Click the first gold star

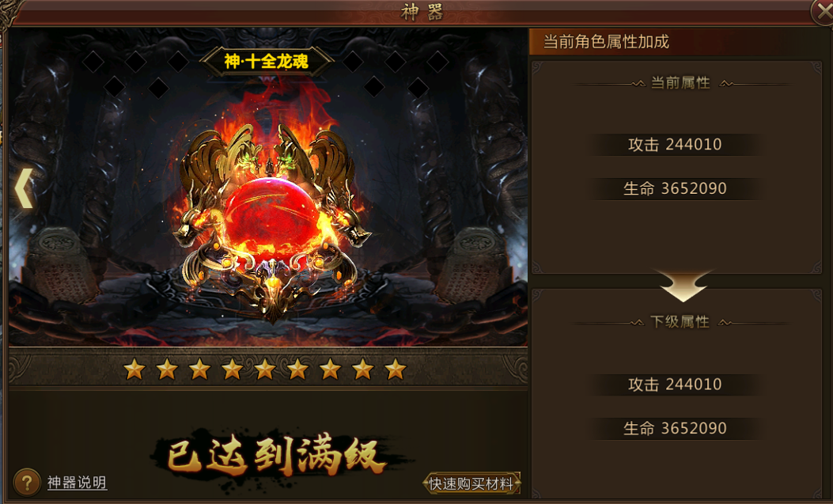coord(134,369)
